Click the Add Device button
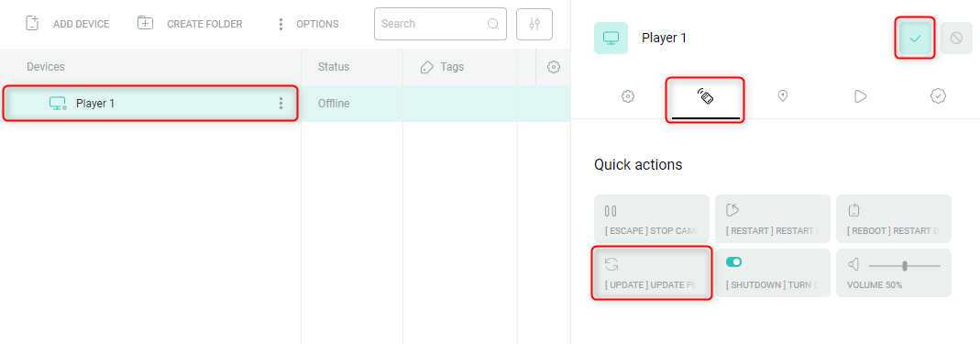The height and width of the screenshot is (344, 980). [x=67, y=24]
